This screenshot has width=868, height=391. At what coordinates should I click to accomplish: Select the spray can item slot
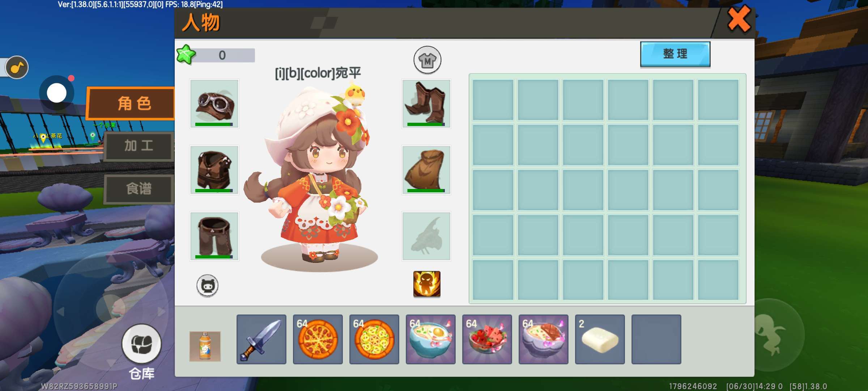pos(205,346)
